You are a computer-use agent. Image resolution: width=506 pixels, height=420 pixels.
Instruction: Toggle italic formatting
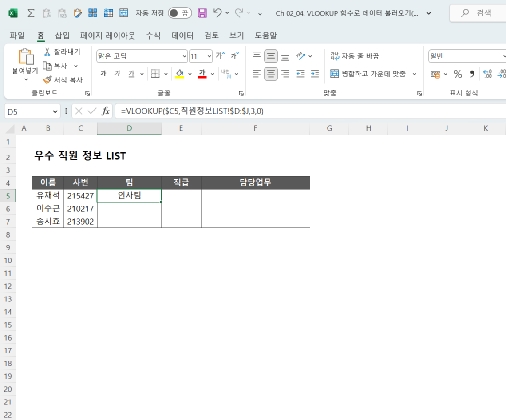click(x=118, y=74)
